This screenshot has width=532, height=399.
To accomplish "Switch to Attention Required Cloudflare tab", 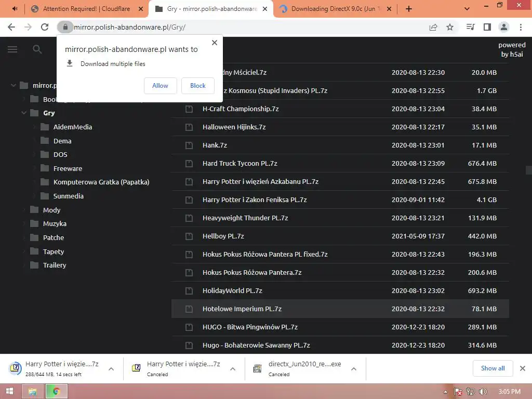I will (87, 9).
